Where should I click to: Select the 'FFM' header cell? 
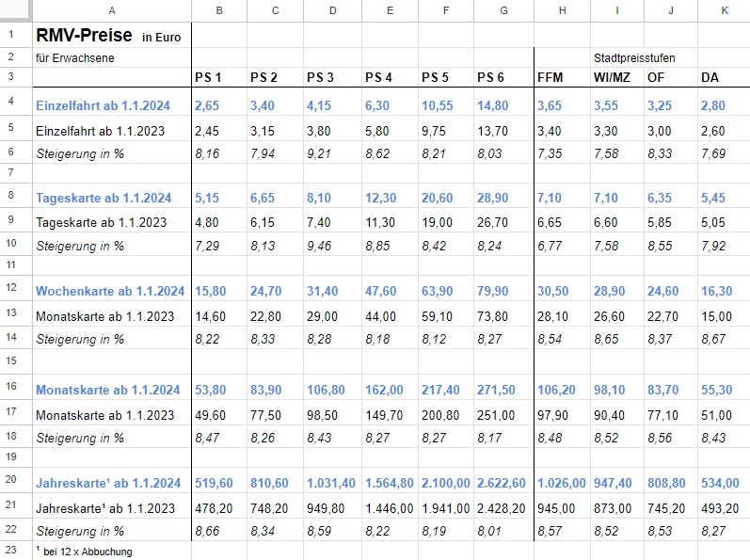(562, 77)
